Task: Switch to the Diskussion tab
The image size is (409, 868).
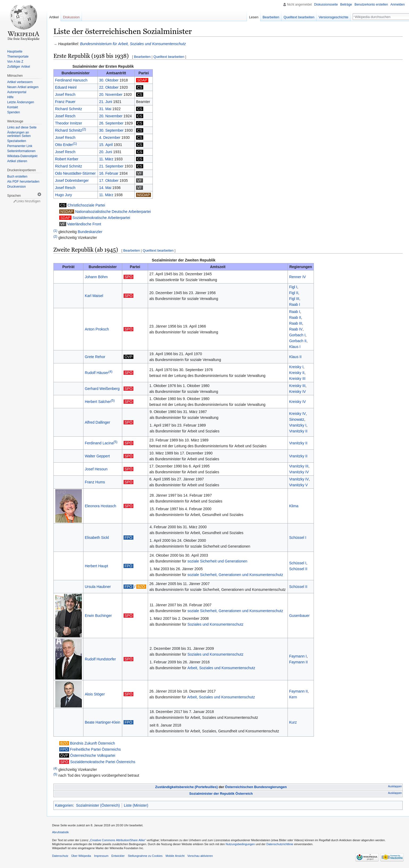Action: pyautogui.click(x=71, y=17)
